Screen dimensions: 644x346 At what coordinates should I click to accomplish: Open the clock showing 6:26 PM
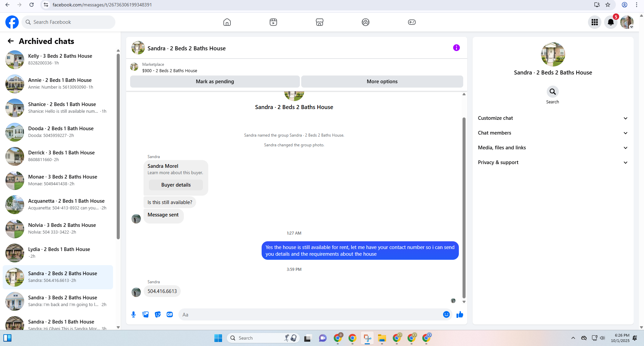coord(620,338)
